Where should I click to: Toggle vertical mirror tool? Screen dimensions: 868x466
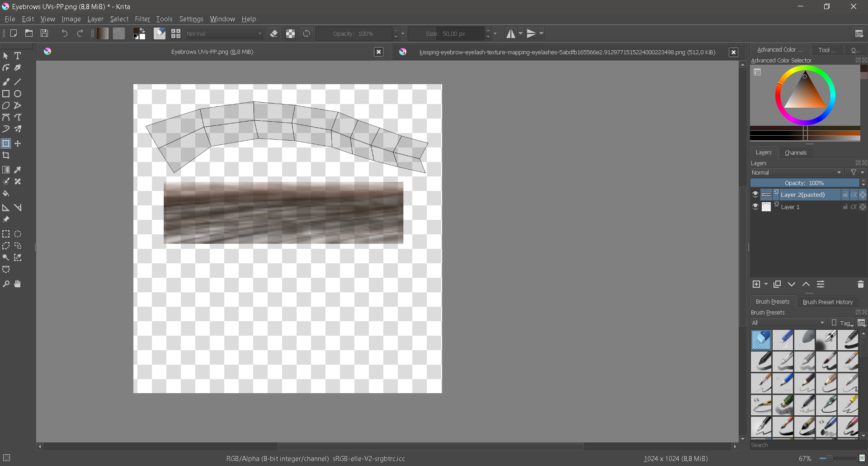(532, 33)
